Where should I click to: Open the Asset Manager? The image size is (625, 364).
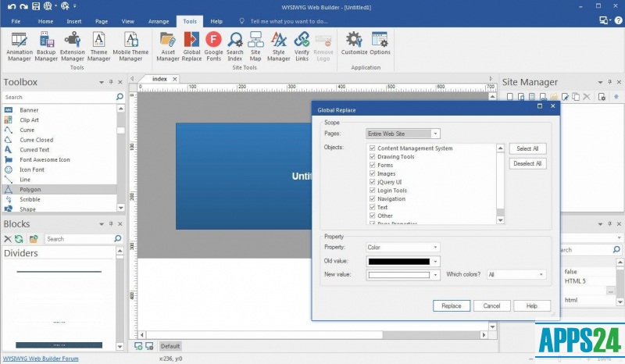tap(168, 46)
